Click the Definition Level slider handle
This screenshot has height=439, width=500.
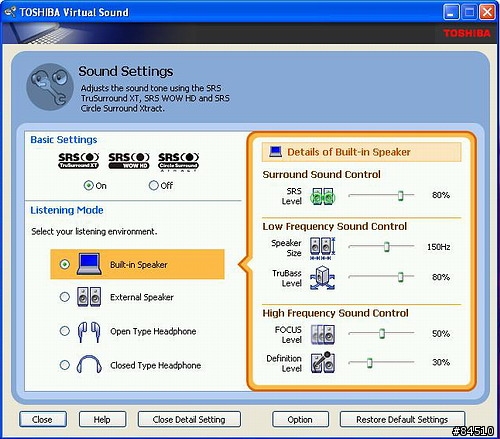pyautogui.click(x=369, y=362)
